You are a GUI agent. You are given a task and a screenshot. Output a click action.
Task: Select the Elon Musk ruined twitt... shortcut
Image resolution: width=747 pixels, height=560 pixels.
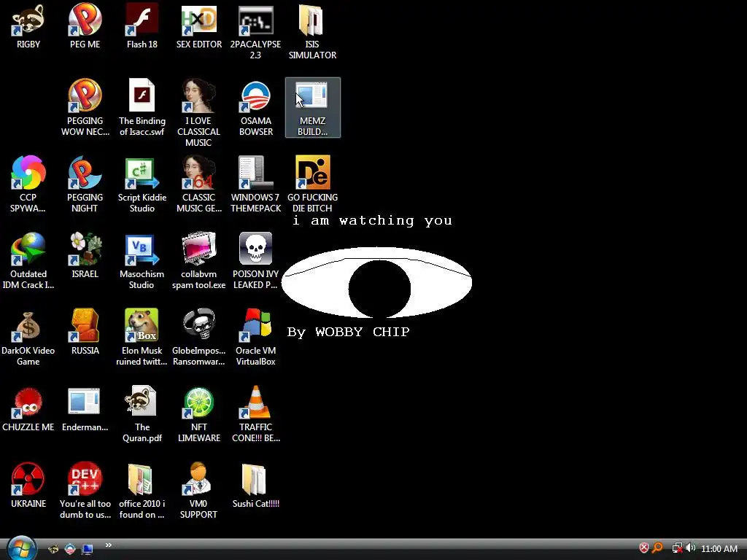(x=142, y=338)
